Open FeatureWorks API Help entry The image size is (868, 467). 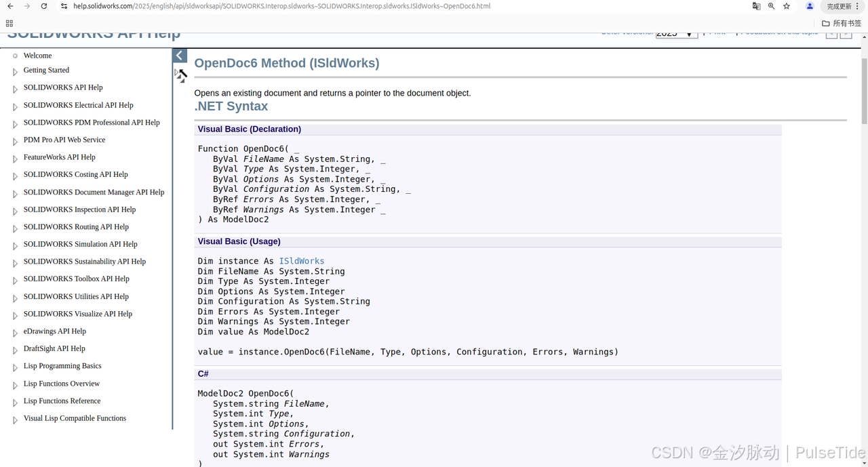(59, 157)
